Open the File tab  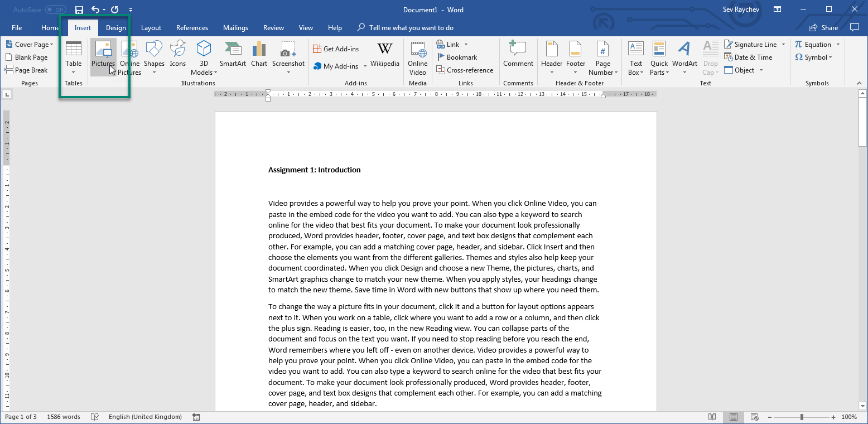click(x=17, y=28)
